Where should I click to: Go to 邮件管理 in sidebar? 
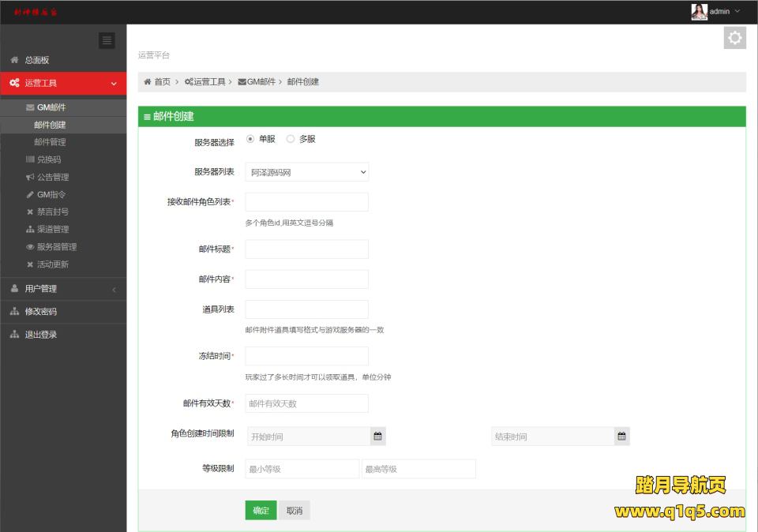tap(50, 142)
